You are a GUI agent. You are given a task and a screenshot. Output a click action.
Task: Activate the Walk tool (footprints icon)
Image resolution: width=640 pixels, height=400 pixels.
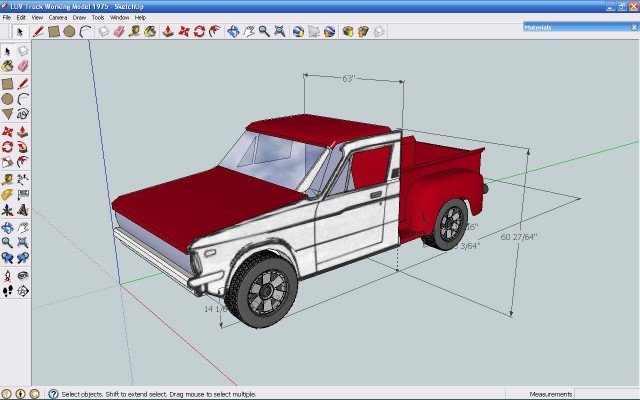pyautogui.click(x=8, y=291)
